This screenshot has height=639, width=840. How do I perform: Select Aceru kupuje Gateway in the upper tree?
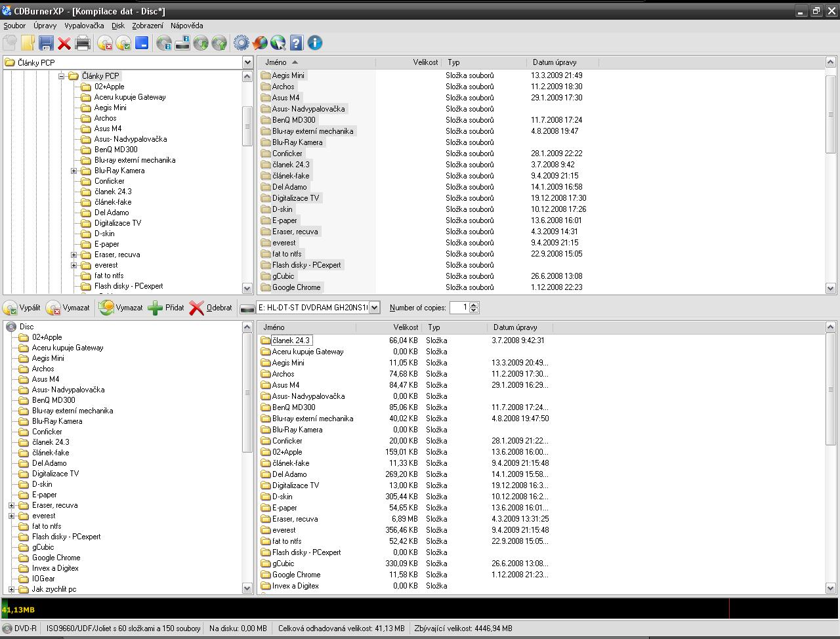coord(130,97)
